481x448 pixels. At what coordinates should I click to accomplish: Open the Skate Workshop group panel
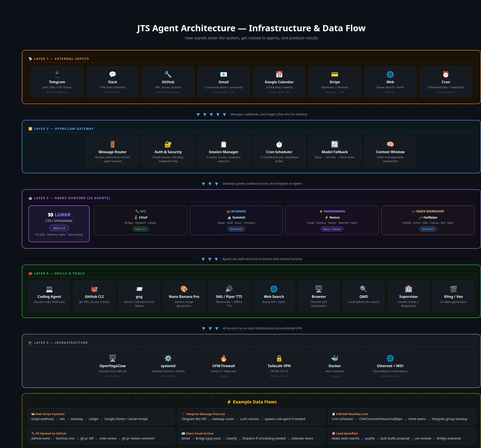[x=428, y=220]
